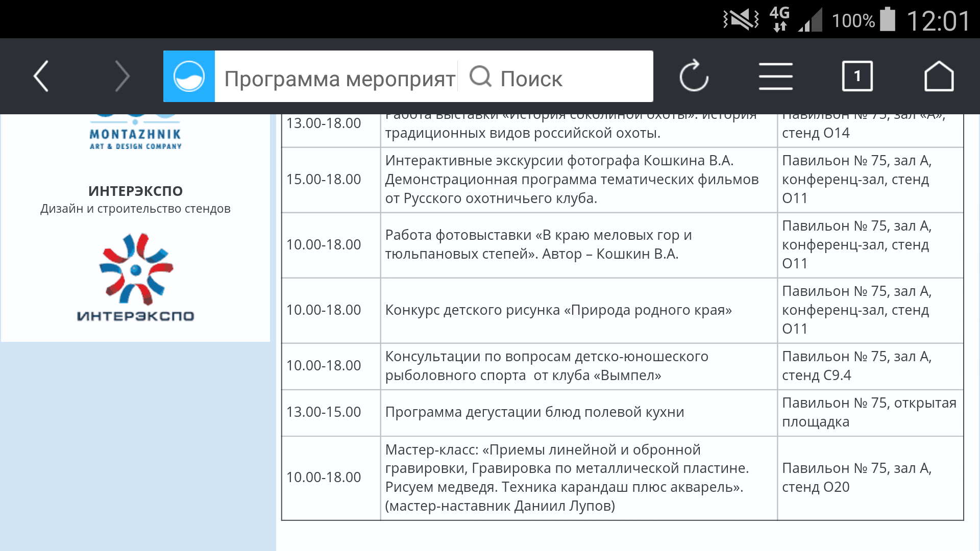Tap the 4G network indicator
980x551 pixels.
(x=779, y=19)
